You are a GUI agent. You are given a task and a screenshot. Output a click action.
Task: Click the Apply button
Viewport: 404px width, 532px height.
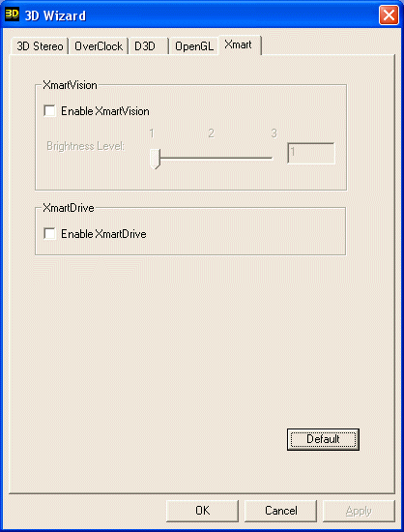(359, 511)
